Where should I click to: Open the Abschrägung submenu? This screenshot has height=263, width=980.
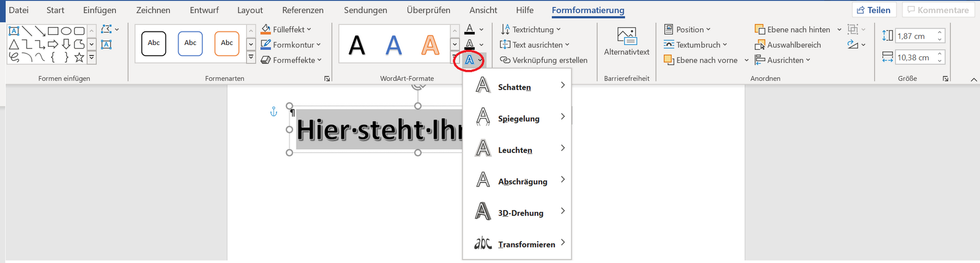tap(517, 180)
